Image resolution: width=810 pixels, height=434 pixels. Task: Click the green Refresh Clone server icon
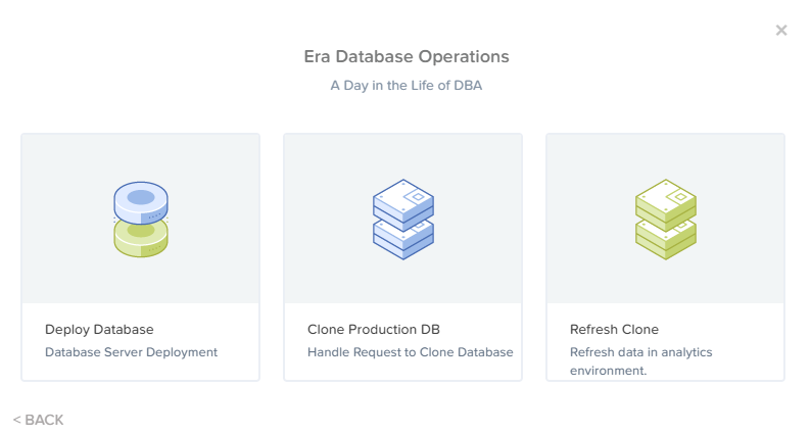[665, 219]
